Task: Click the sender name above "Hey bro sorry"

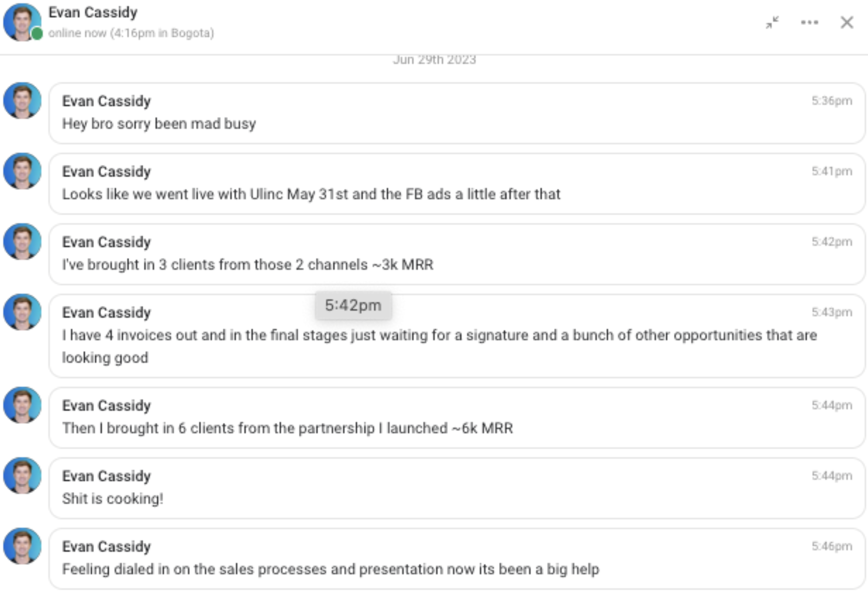Action: point(106,101)
